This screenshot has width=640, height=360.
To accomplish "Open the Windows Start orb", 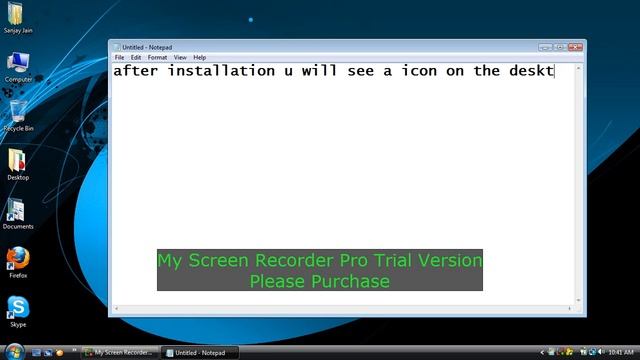I will click(x=15, y=351).
